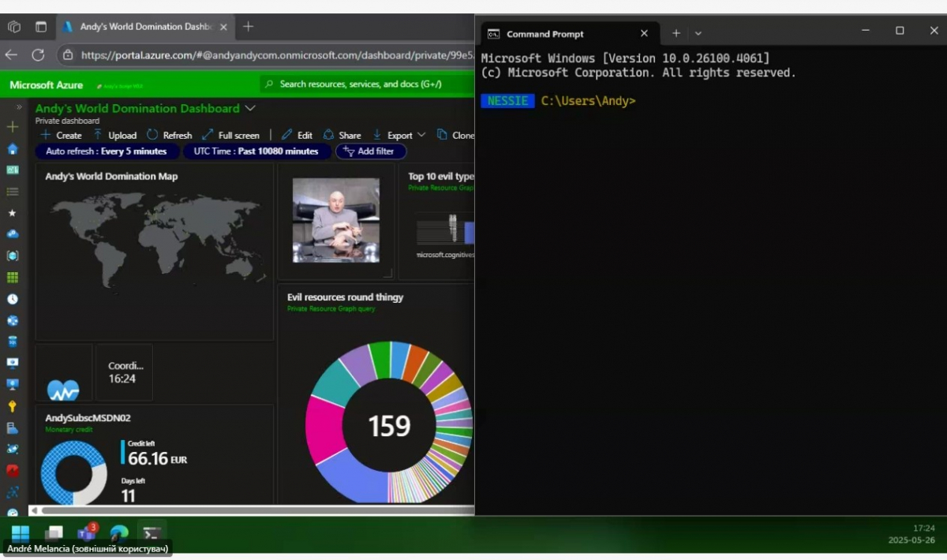This screenshot has height=560, width=947.
Task: Open Microsoft Teams on taskbar
Action: (x=86, y=534)
